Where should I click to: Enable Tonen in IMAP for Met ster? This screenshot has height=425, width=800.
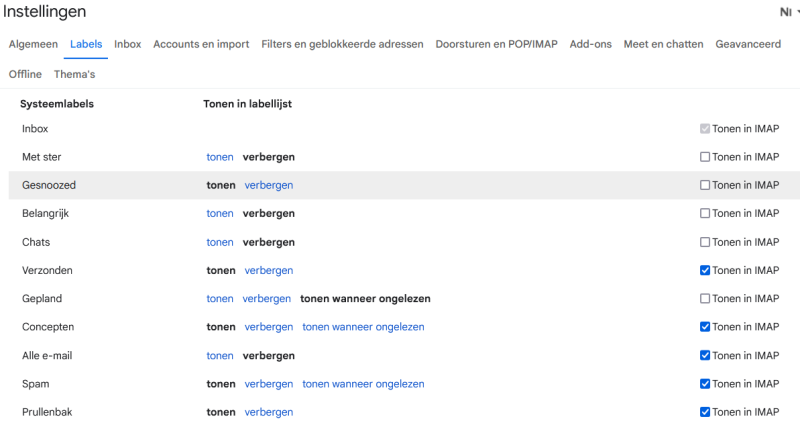pyautogui.click(x=705, y=157)
